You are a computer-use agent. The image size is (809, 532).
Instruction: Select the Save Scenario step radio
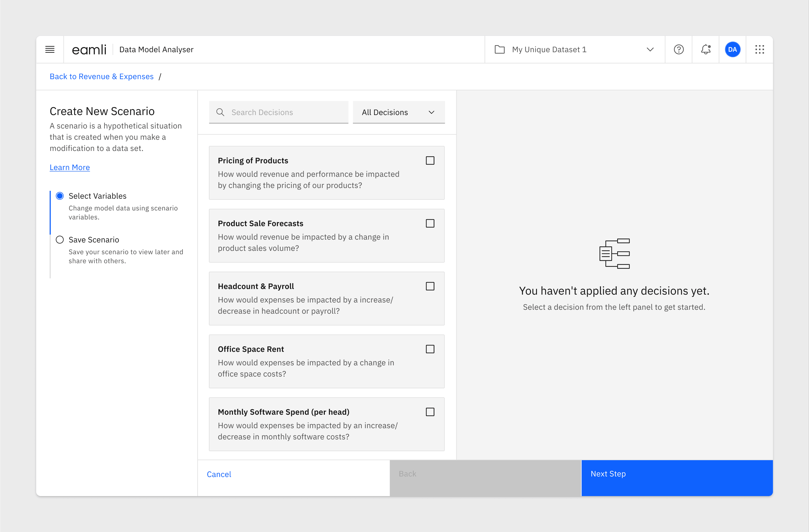tap(60, 240)
